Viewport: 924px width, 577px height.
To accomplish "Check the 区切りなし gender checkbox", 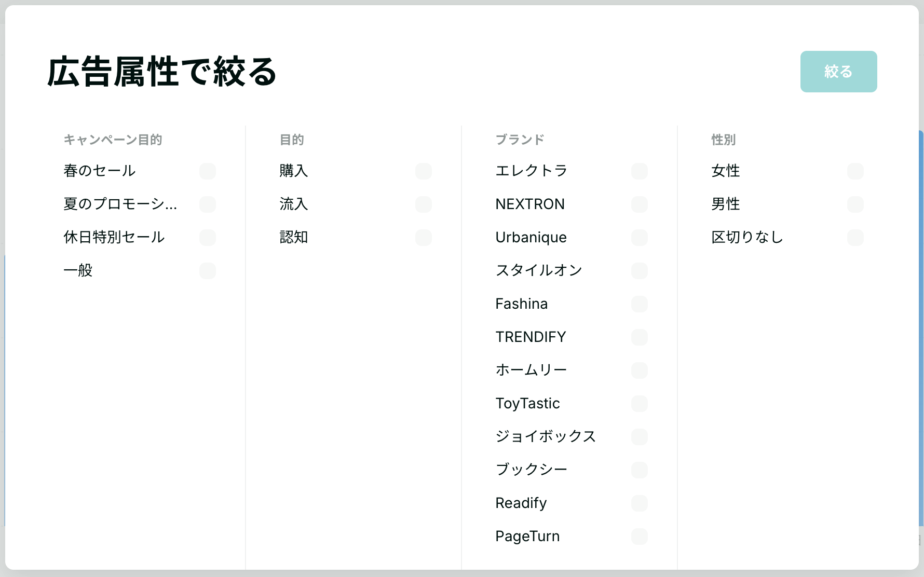I will 855,238.
